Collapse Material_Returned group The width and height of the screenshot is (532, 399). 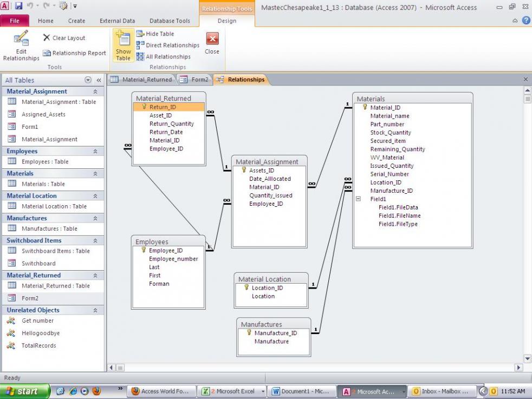[x=95, y=276]
